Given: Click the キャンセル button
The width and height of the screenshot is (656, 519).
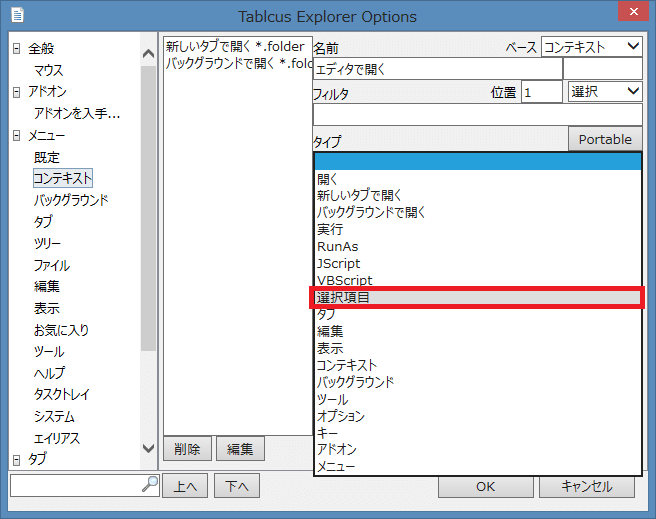Looking at the screenshot, I should [587, 486].
